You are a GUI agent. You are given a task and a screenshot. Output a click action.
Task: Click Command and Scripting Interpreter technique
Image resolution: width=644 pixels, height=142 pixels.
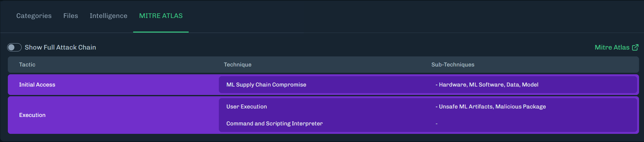coord(275,124)
